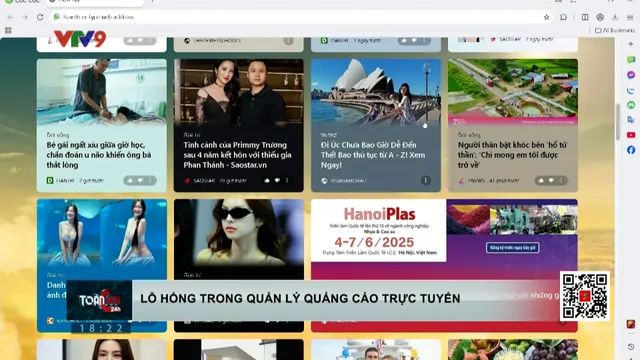Click the HanoiPlas date text '4-7/6/2025'
The width and height of the screenshot is (640, 360).
coord(374,242)
